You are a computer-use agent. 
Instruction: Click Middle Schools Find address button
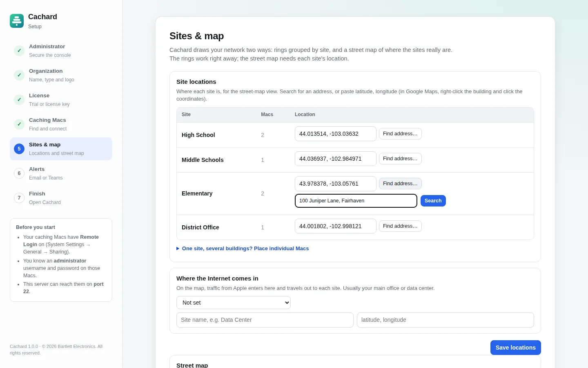(400, 159)
